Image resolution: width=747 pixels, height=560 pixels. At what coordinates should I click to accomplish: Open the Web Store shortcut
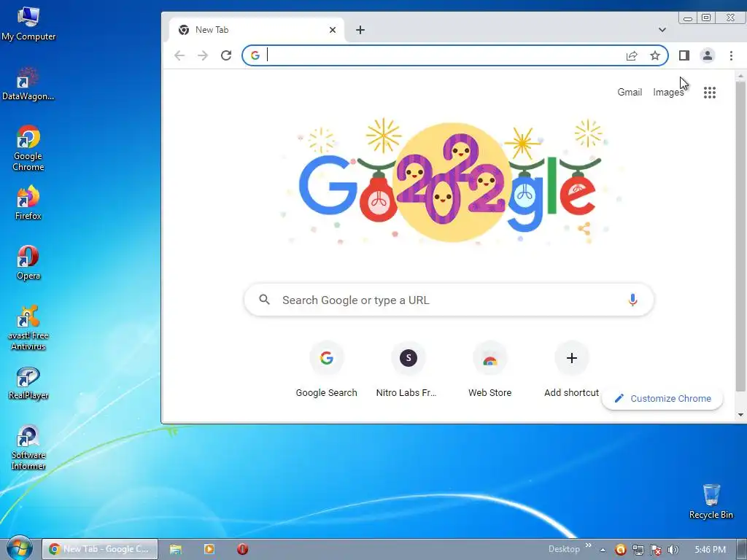(489, 370)
